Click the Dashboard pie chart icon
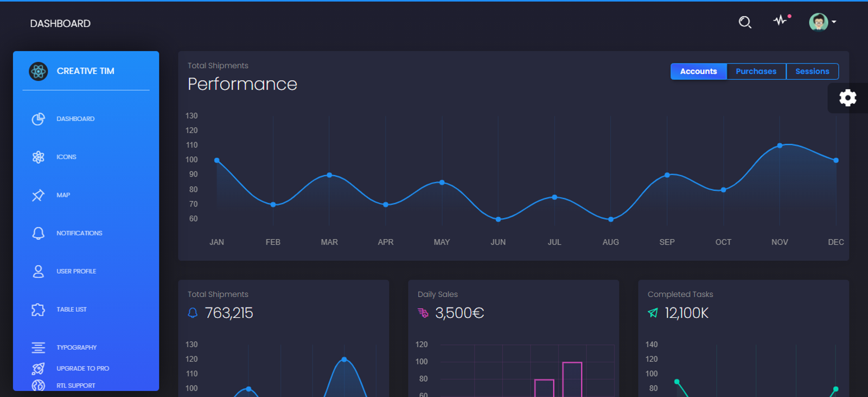 pos(38,119)
